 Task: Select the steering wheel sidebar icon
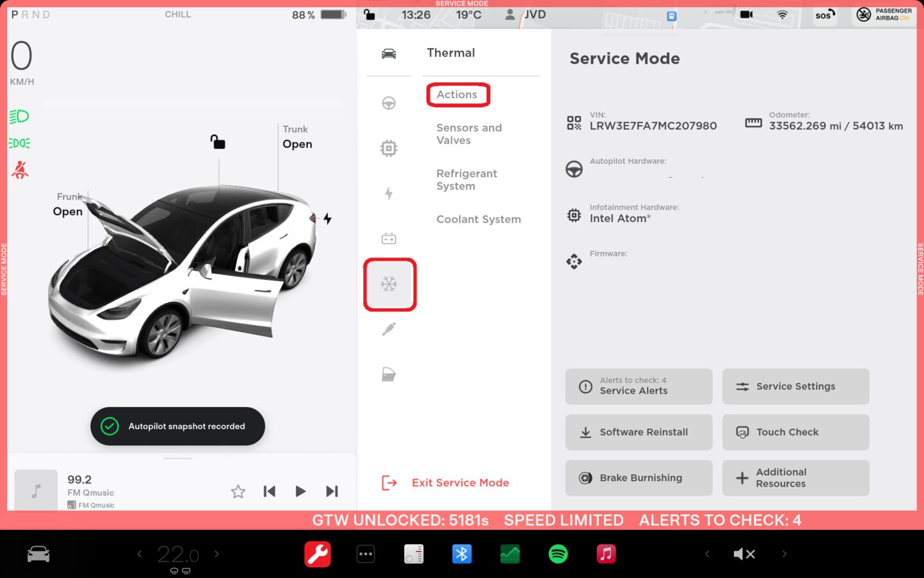[x=389, y=103]
